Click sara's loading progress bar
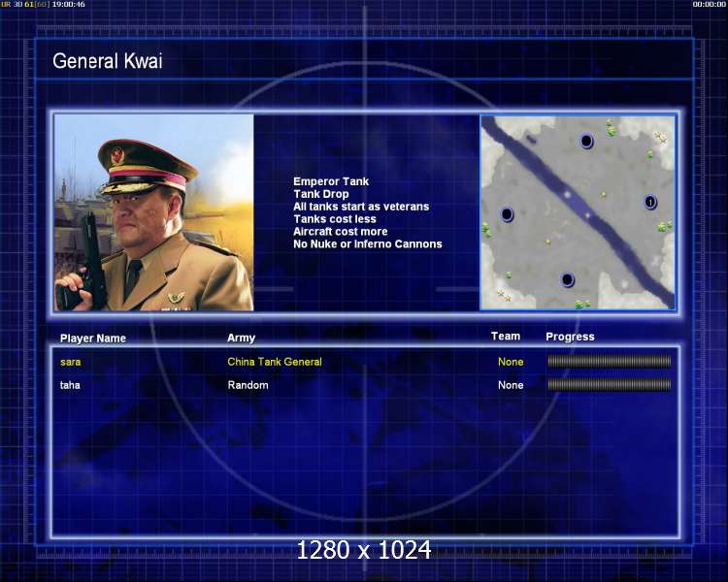 pos(610,361)
